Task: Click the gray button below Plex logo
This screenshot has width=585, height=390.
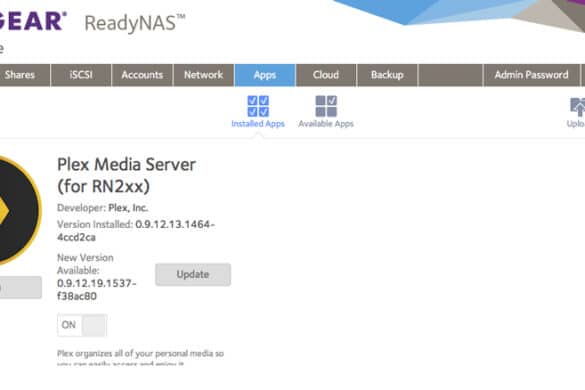Action: tap(20, 287)
